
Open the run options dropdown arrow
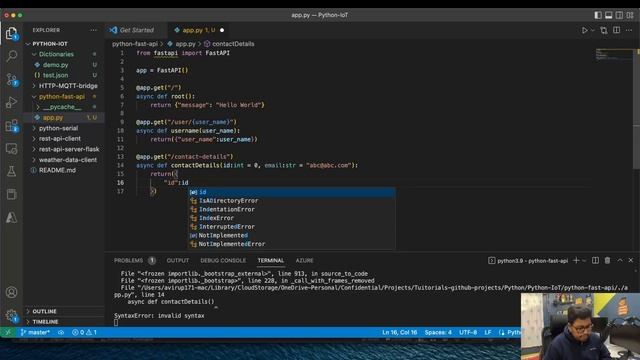[593, 30]
